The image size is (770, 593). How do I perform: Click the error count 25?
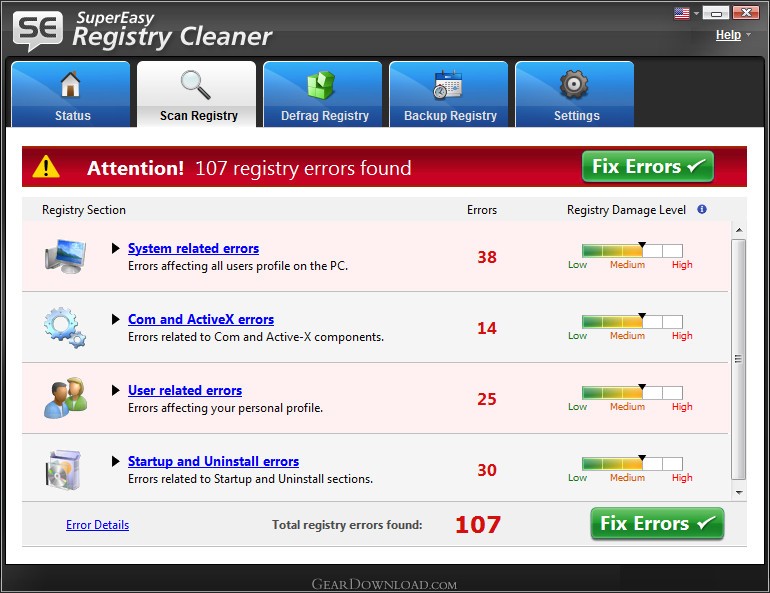487,399
